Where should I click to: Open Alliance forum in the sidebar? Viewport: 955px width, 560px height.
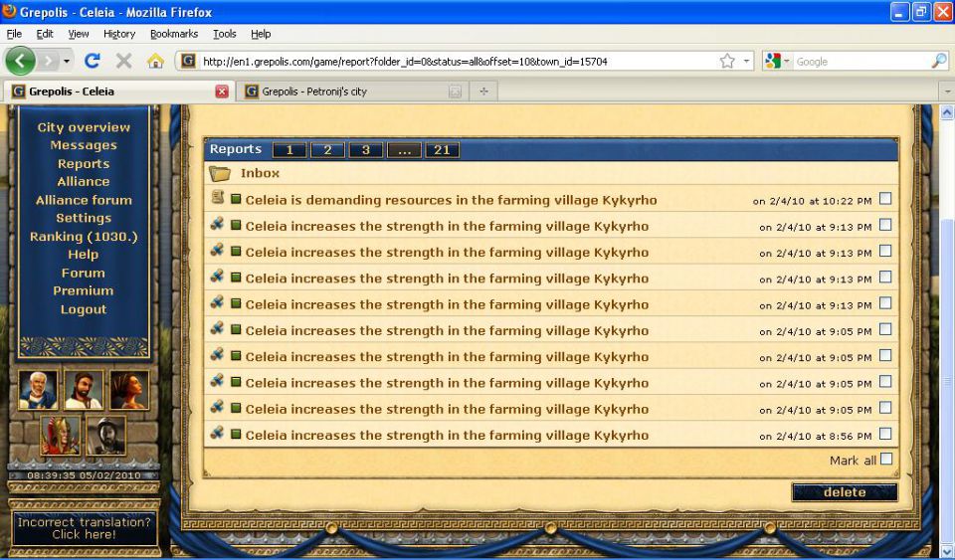coord(84,200)
